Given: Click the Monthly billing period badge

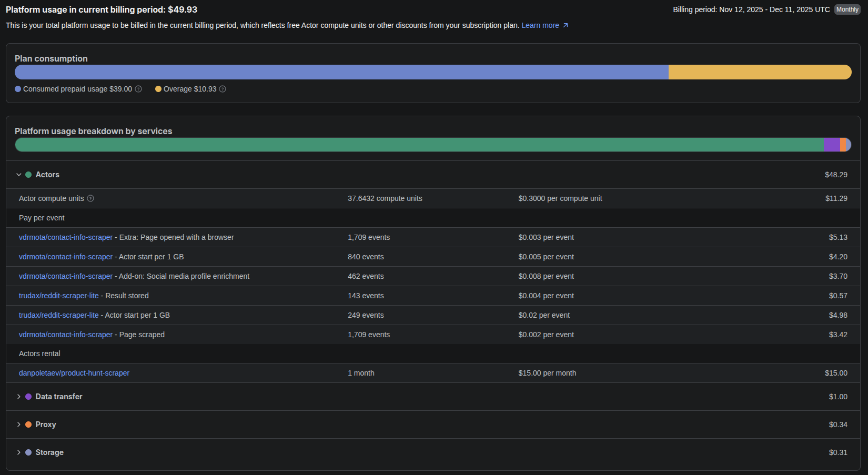Looking at the screenshot, I should tap(847, 9).
